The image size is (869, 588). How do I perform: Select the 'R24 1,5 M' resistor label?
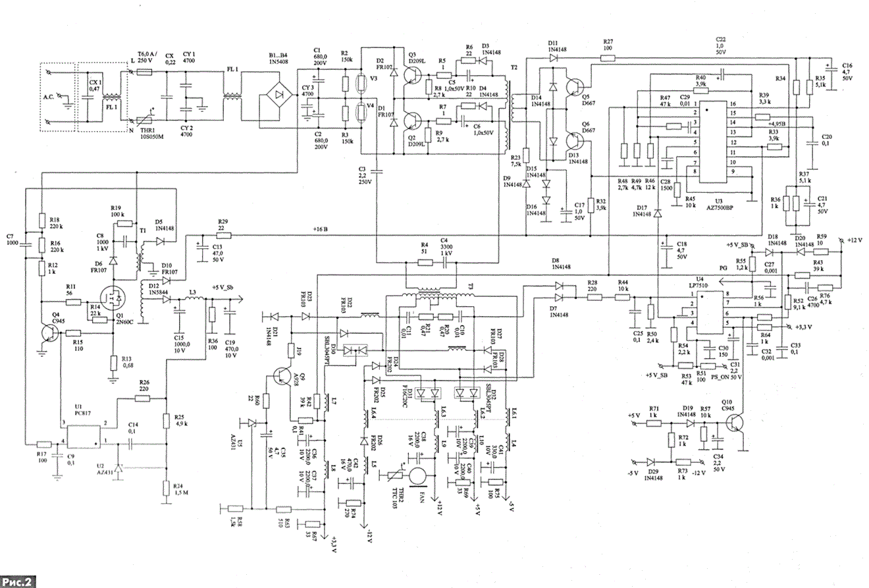pyautogui.click(x=180, y=489)
